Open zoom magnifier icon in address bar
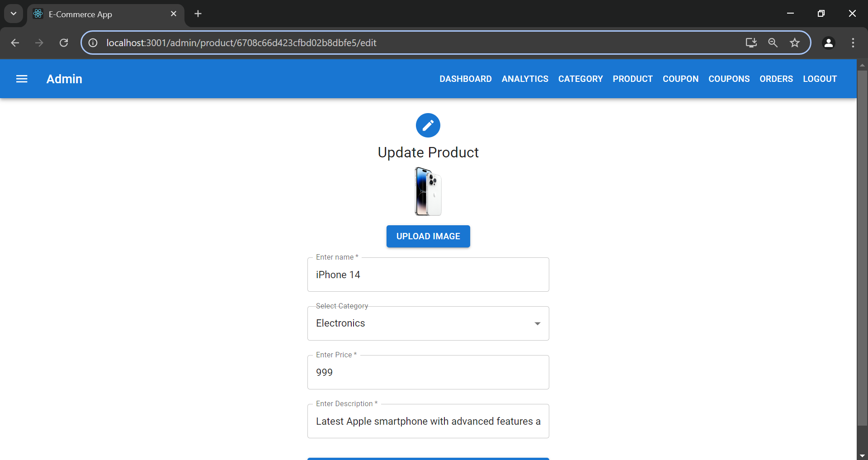868x460 pixels. (x=773, y=43)
